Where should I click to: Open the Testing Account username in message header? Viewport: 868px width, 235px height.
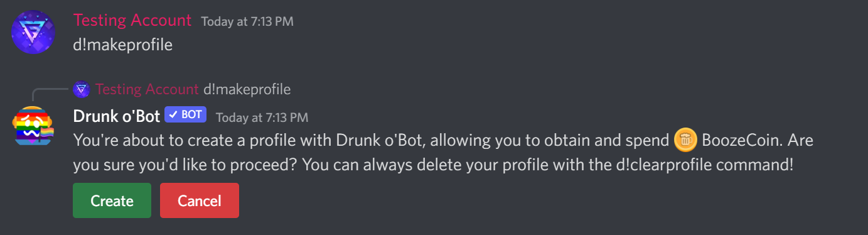point(132,20)
